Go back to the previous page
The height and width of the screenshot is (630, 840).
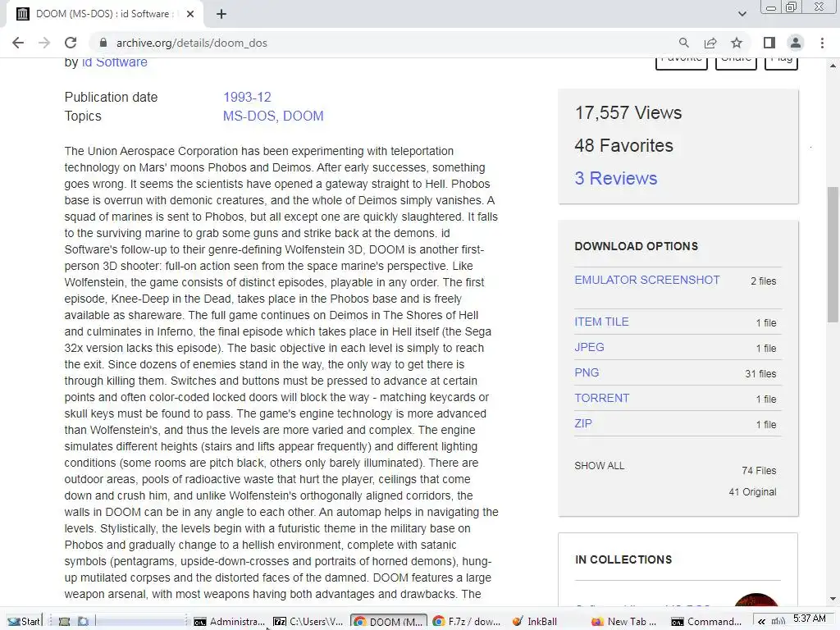[x=18, y=43]
